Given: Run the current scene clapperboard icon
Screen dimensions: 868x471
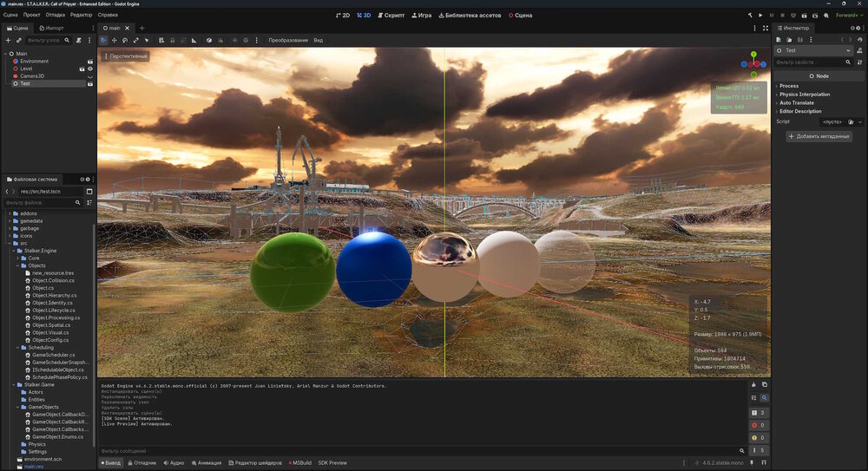Looking at the screenshot, I should [x=805, y=16].
